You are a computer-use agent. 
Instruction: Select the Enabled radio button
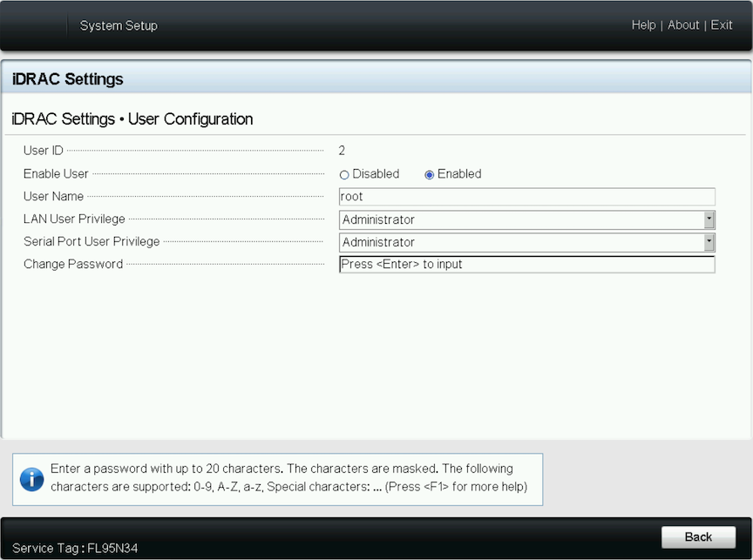point(430,175)
